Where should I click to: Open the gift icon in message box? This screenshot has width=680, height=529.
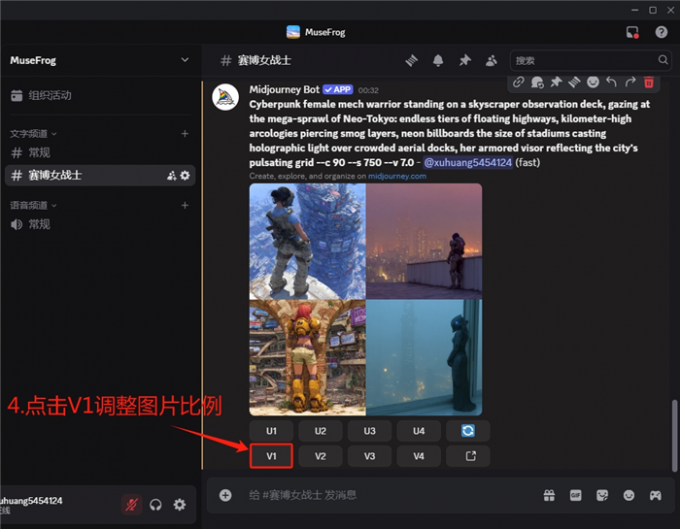pyautogui.click(x=549, y=495)
